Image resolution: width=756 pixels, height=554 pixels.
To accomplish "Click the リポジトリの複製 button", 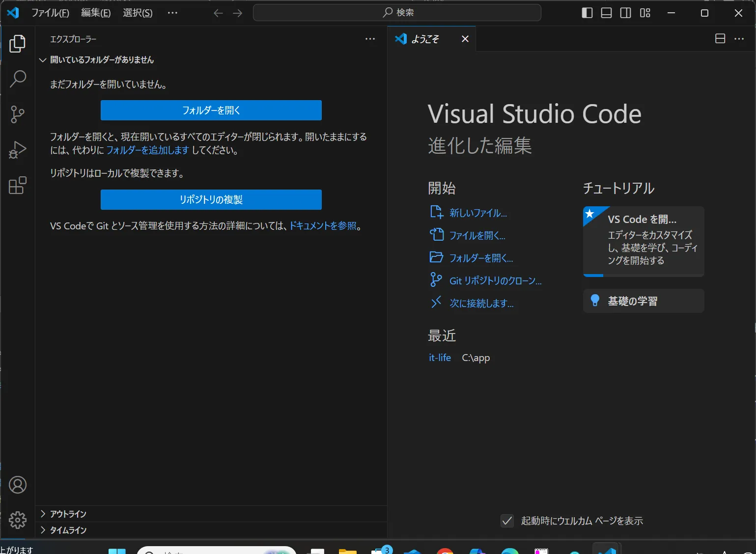I will [x=211, y=199].
